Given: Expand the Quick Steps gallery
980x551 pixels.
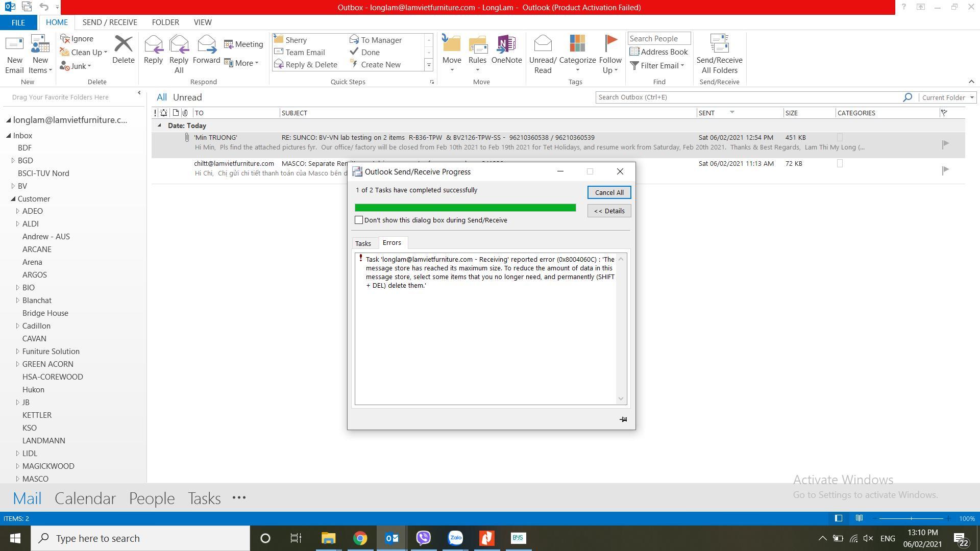Looking at the screenshot, I should [x=429, y=65].
